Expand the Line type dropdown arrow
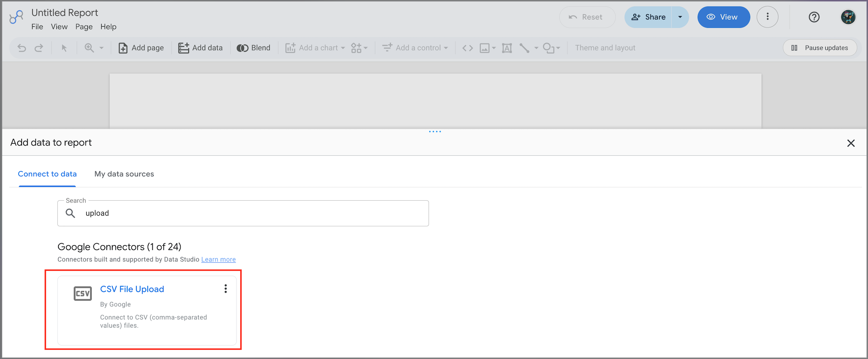Screen dimensions: 868x359 (x=536, y=48)
